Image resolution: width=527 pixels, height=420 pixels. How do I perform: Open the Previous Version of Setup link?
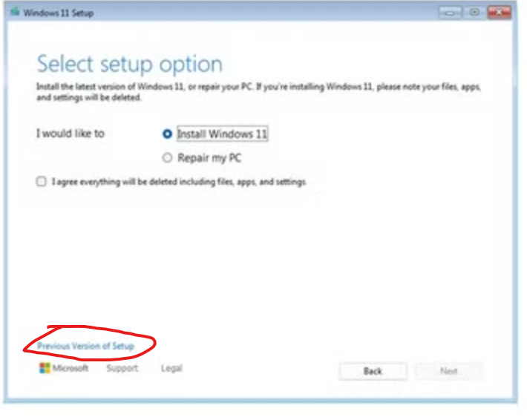click(x=85, y=346)
